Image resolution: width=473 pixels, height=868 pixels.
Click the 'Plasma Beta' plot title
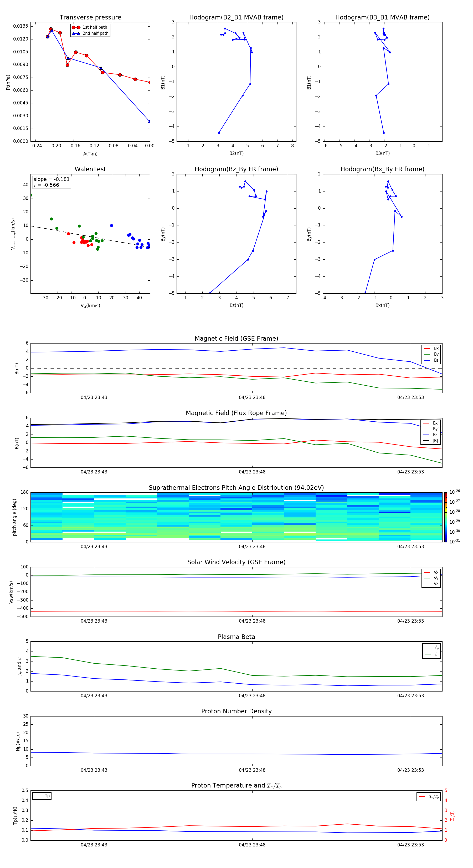pyautogui.click(x=236, y=637)
